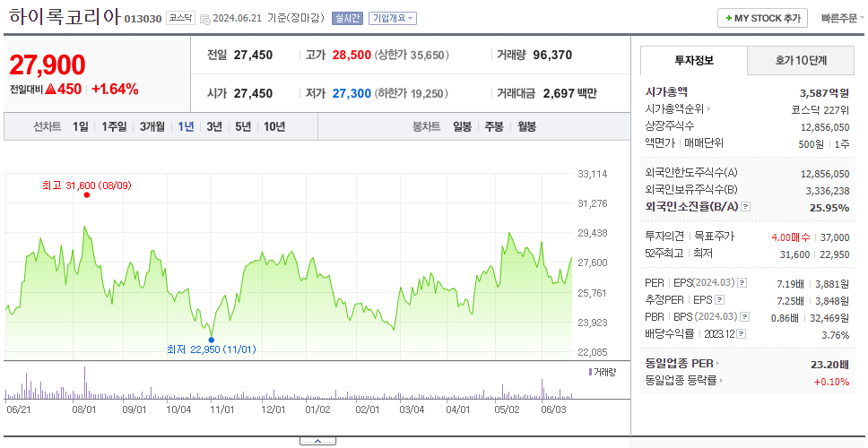This screenshot has width=868, height=448.
Task: Open the 빠른주문 dropdown
Action: 843,18
